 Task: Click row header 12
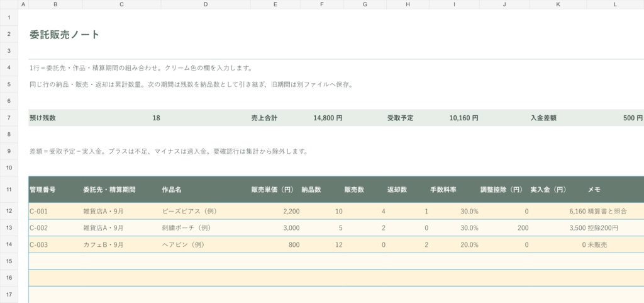pyautogui.click(x=9, y=211)
